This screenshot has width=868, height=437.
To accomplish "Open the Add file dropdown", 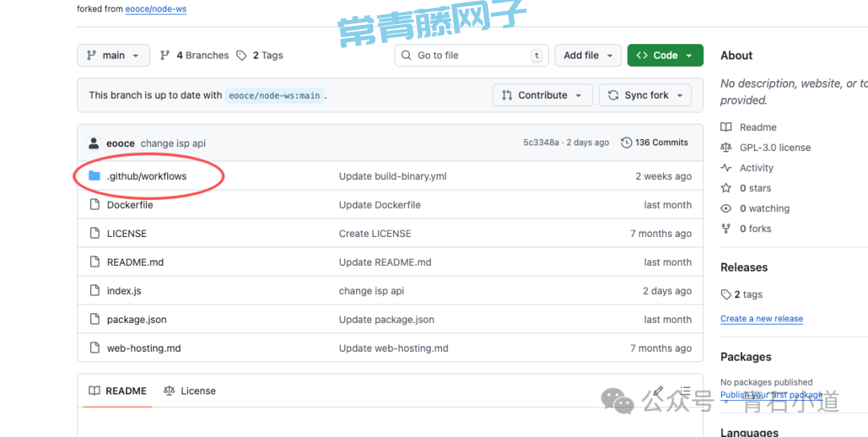I will pyautogui.click(x=588, y=55).
